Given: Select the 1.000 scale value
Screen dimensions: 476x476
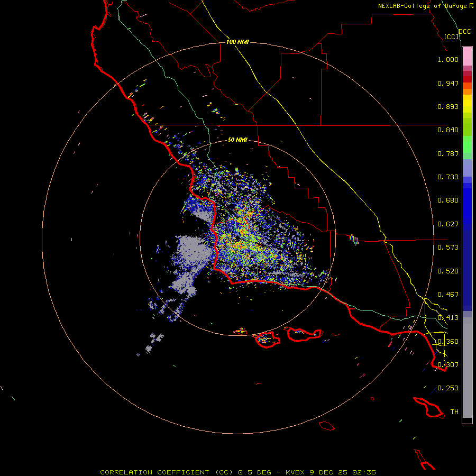Looking at the screenshot, I should (x=448, y=59).
